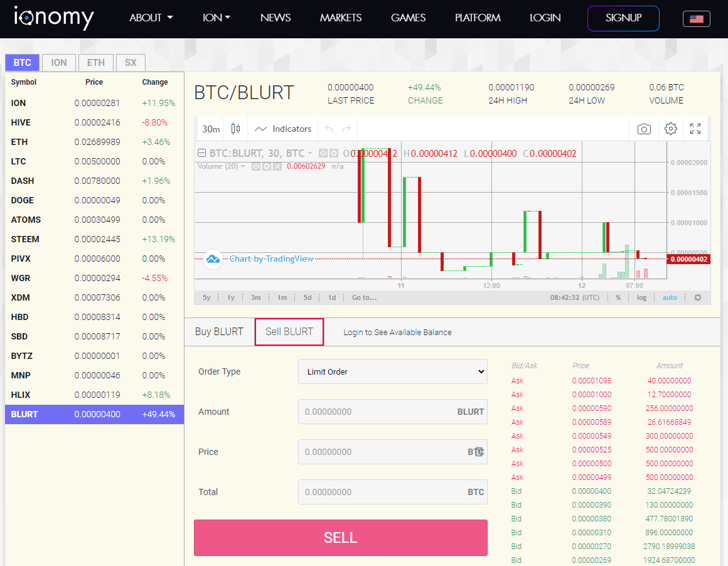Screen dimensions: 728x566
Task: Open the Indicators menu in chart toolbar
Action: (283, 129)
